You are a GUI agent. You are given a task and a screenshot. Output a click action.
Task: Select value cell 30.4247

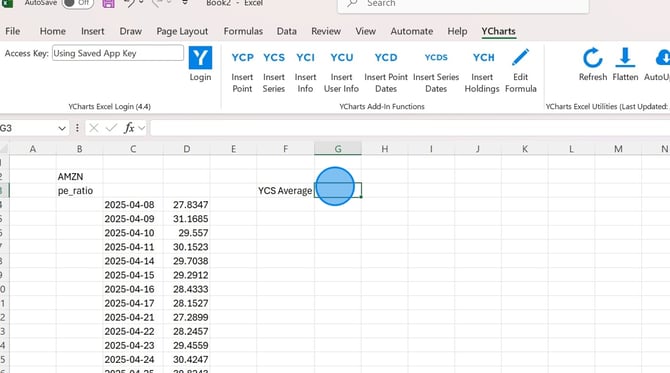coord(186,360)
